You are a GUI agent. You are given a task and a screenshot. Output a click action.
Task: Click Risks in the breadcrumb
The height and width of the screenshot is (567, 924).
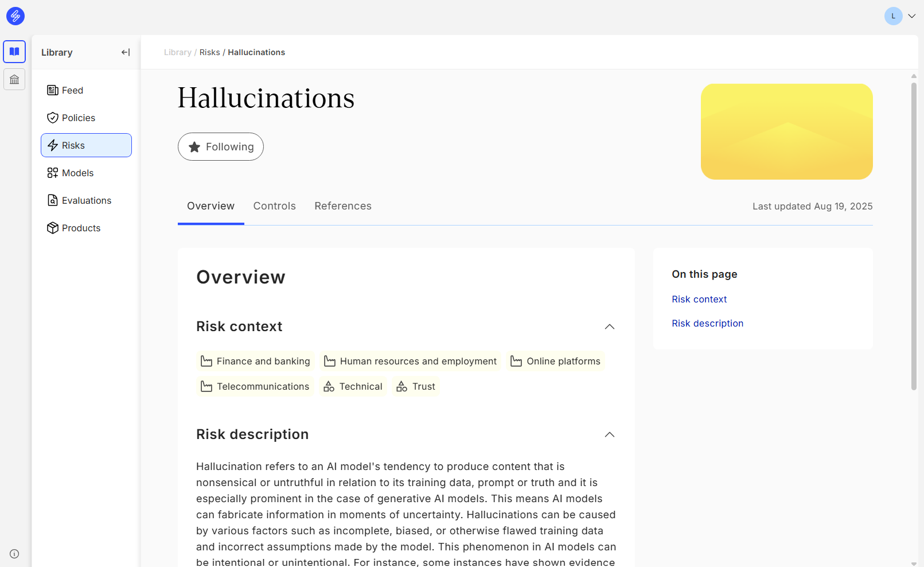click(x=209, y=52)
